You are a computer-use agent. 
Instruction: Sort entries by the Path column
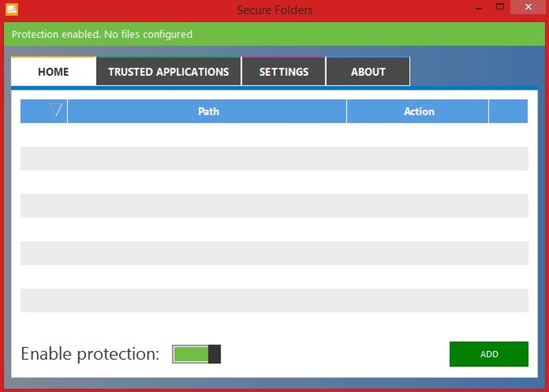point(208,111)
